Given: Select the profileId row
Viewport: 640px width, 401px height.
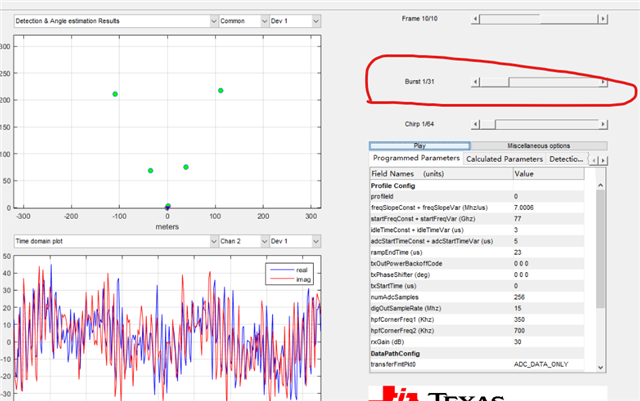Looking at the screenshot, I should [477, 196].
